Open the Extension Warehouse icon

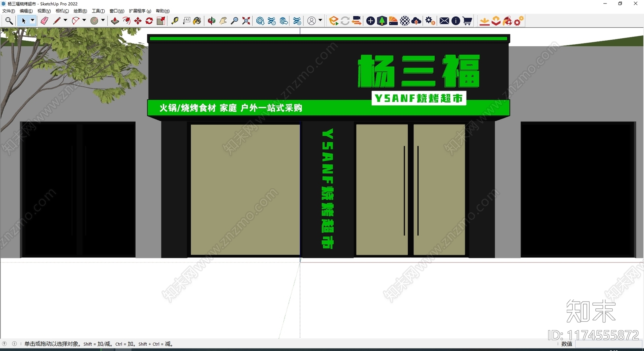click(272, 21)
